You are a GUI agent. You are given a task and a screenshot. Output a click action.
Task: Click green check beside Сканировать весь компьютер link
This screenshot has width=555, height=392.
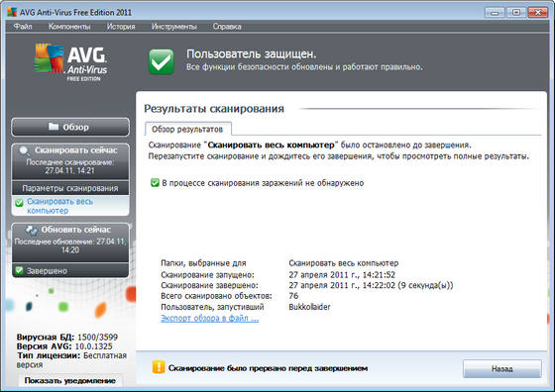[19, 203]
